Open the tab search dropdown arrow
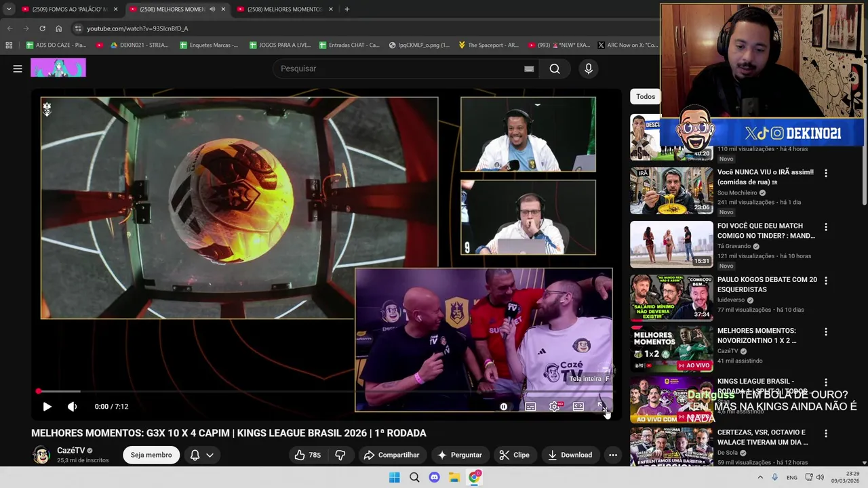 tap(8, 9)
